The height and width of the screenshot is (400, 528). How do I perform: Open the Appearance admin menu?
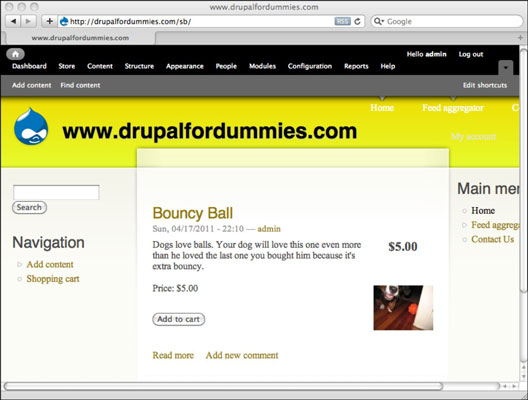(x=185, y=66)
